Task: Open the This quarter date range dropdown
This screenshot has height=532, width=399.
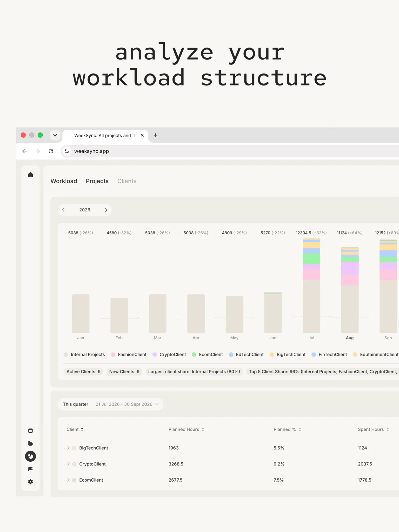Action: pos(111,404)
